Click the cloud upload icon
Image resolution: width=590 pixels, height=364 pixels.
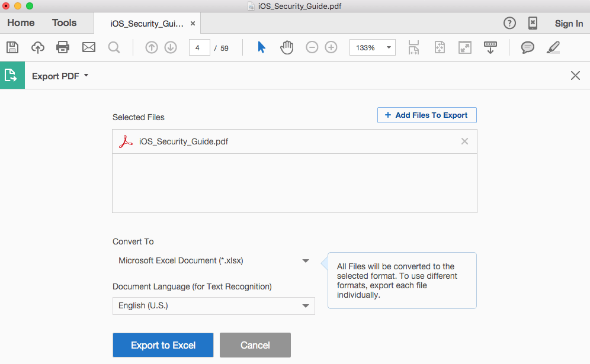[38, 47]
